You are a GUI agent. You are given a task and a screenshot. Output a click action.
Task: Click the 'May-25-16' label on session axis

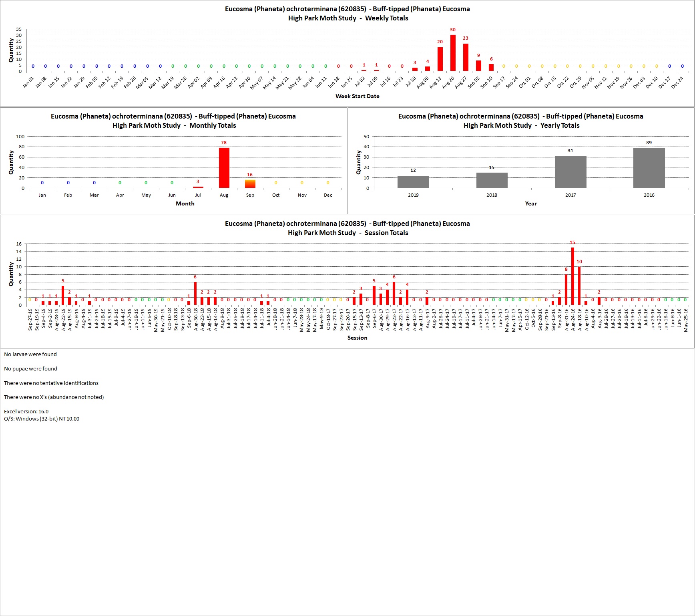click(x=686, y=320)
